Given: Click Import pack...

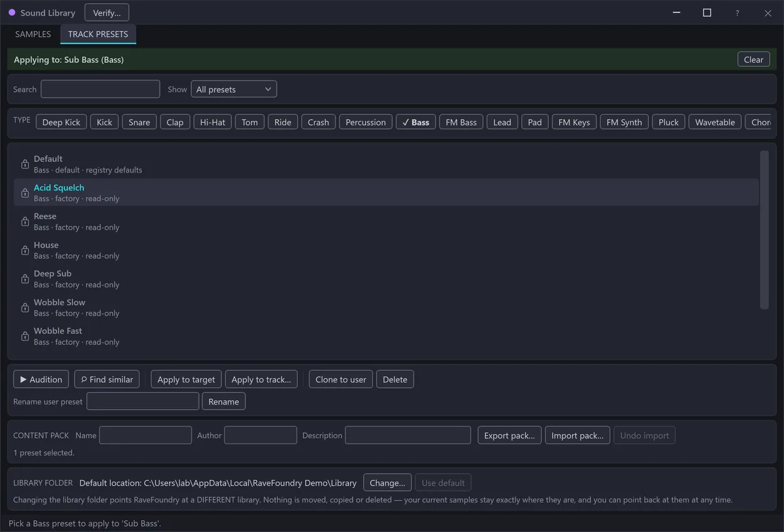Looking at the screenshot, I should pos(578,435).
